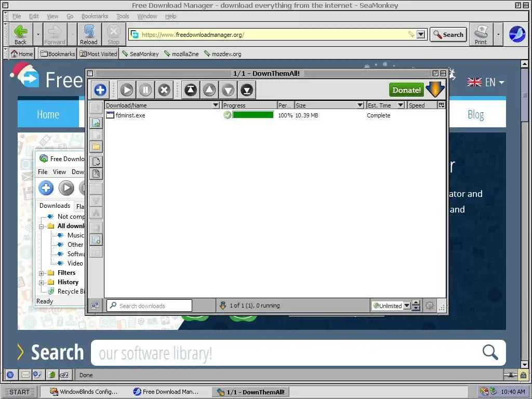Pause downloads in DownThemAll toolbar
The height and width of the screenshot is (399, 532).
pyautogui.click(x=145, y=90)
